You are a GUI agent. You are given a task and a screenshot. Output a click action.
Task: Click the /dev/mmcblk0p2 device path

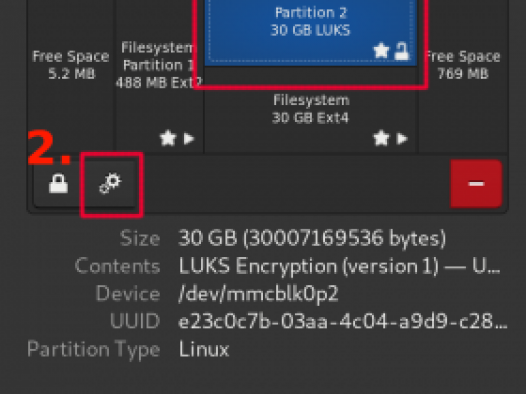pos(258,294)
